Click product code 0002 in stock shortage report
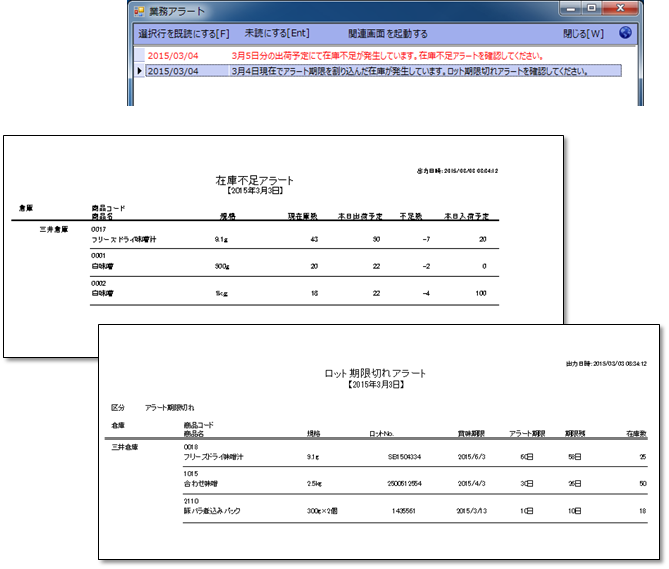This screenshot has width=669, height=569. click(x=99, y=283)
